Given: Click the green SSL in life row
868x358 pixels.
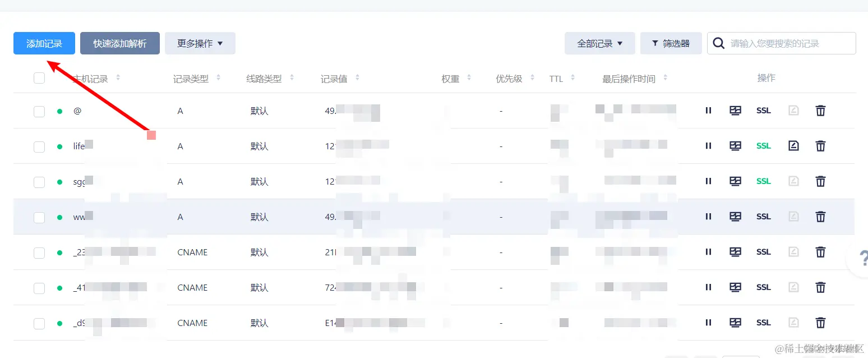Looking at the screenshot, I should [x=764, y=146].
